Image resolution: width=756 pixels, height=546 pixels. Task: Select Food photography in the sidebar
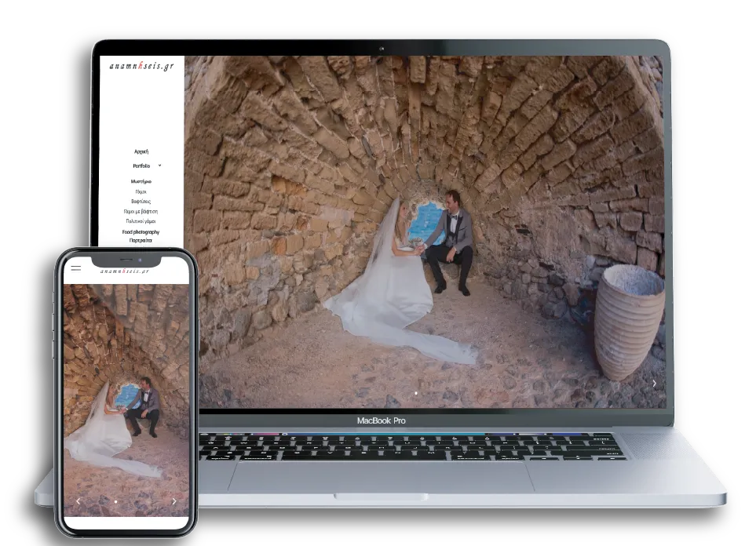tap(141, 232)
